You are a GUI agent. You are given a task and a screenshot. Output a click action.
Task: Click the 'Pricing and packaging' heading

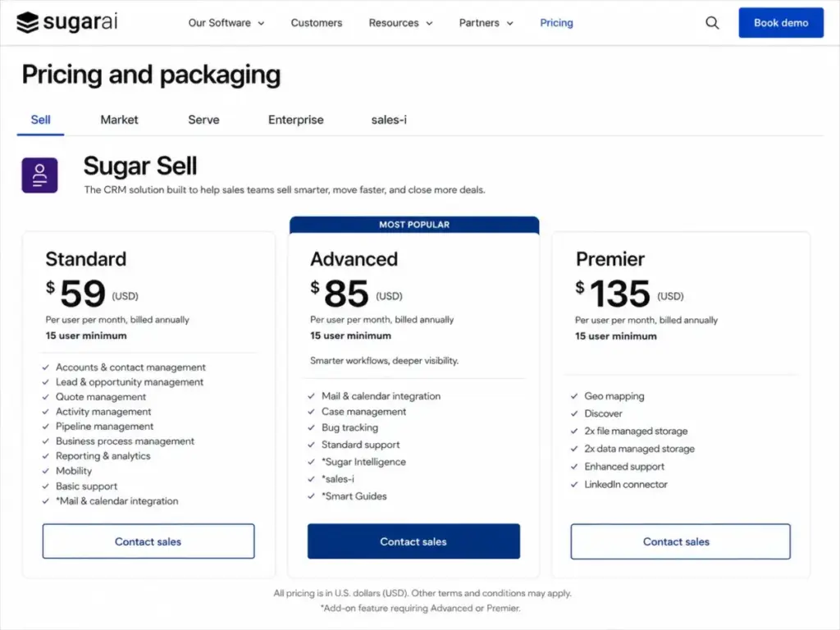[151, 75]
